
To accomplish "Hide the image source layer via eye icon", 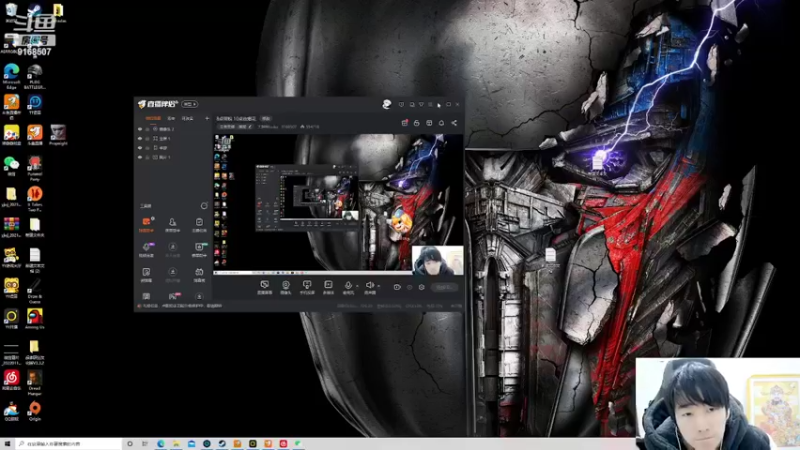I will pos(140,157).
